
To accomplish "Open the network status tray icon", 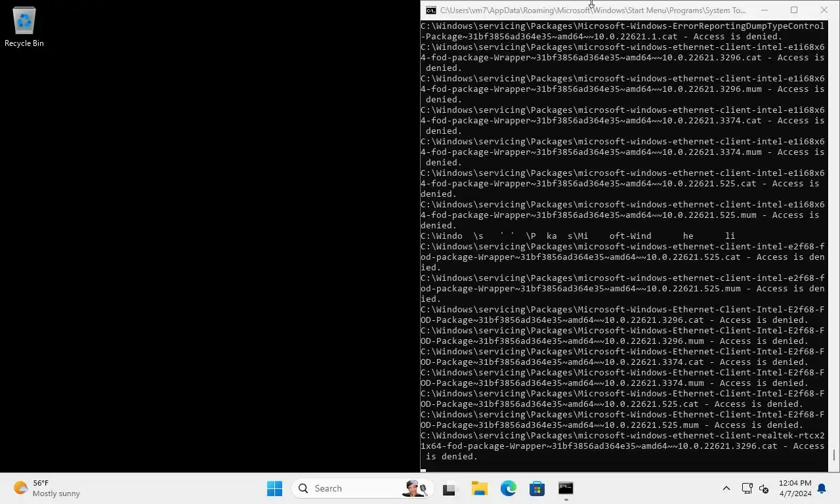I will tap(747, 488).
